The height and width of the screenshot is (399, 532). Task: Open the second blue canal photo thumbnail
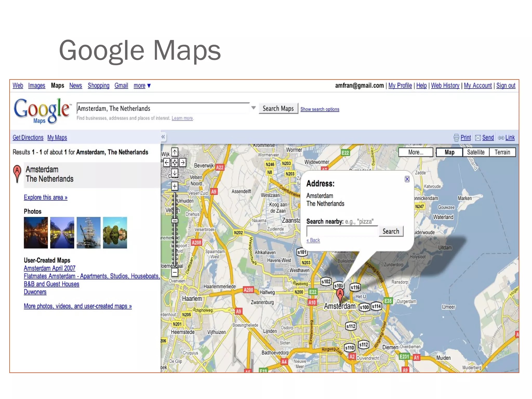point(62,233)
